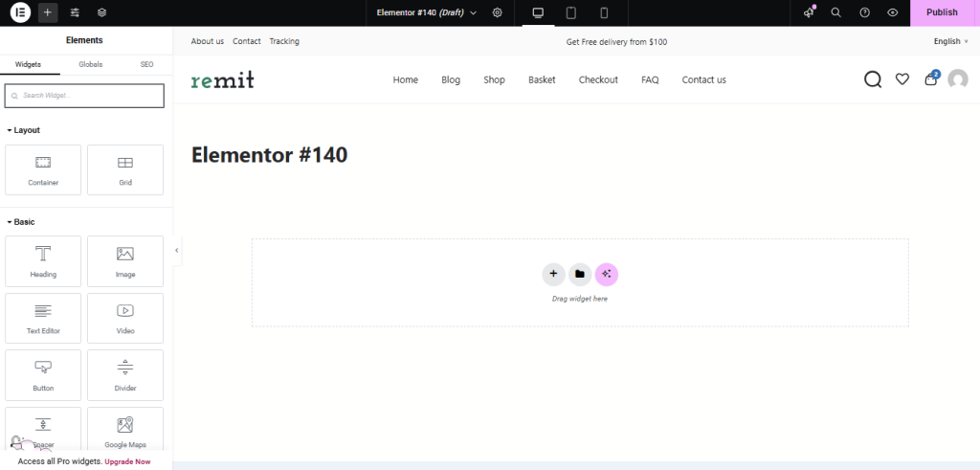Switch to tablet responsive view
980x470 pixels.
coord(570,12)
